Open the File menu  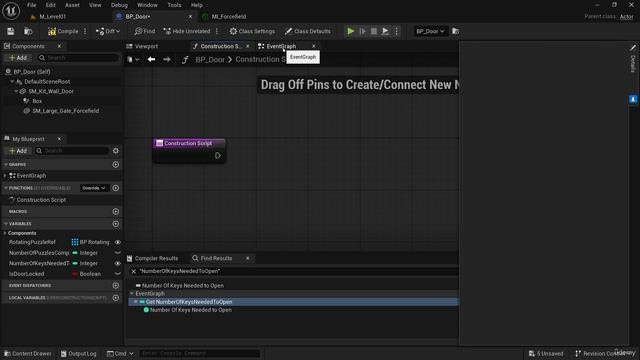pos(31,5)
